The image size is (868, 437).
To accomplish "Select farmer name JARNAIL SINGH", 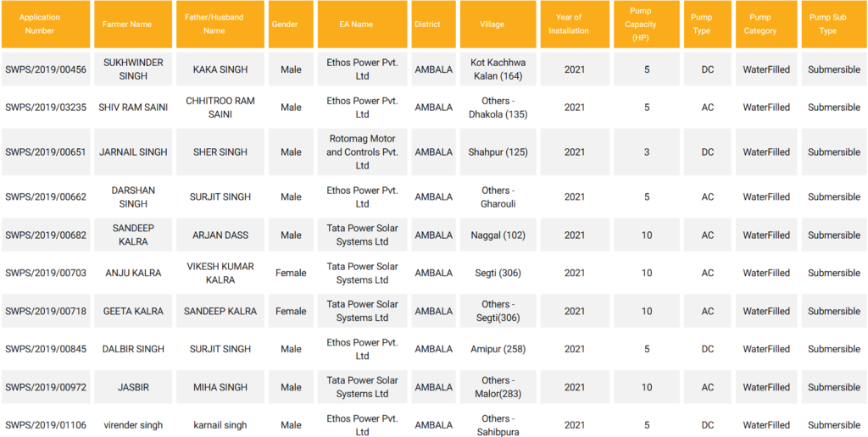I will click(133, 152).
